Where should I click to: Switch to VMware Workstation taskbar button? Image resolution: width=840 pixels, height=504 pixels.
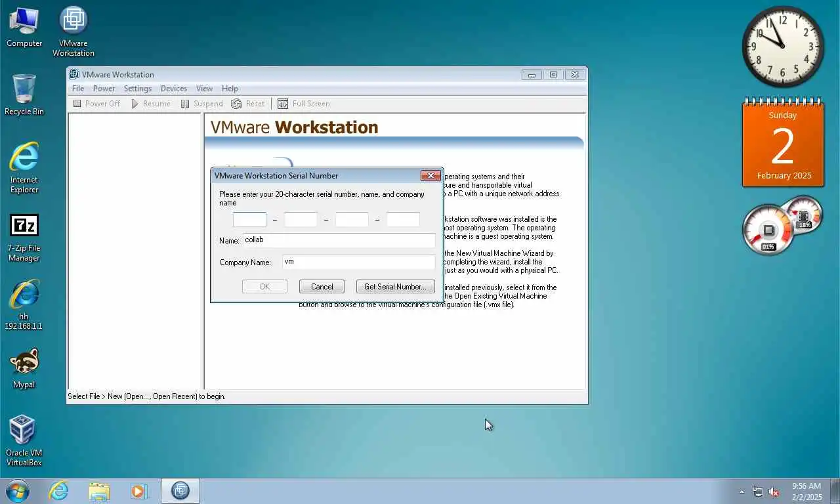click(x=180, y=491)
